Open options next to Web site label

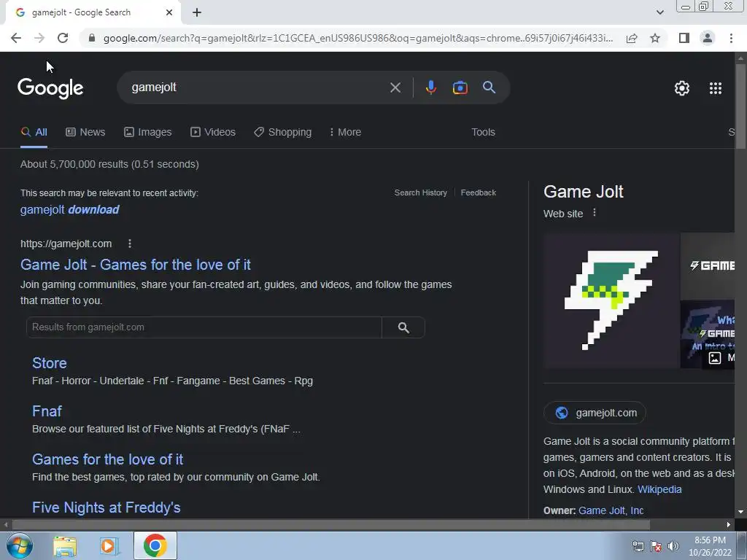(594, 213)
